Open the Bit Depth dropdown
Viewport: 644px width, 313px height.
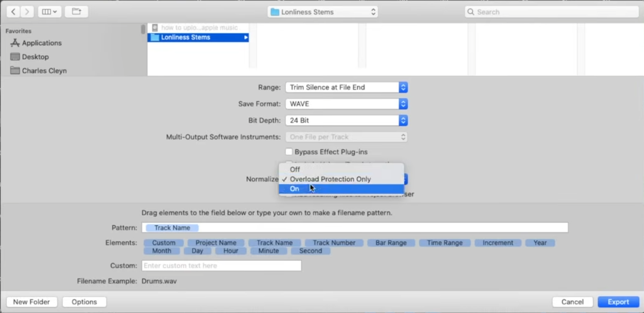point(347,120)
